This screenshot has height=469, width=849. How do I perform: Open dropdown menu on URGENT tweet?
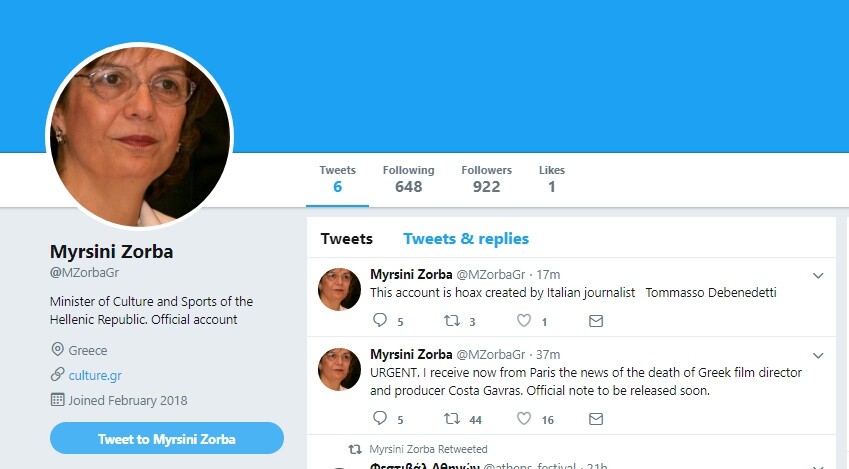tap(818, 355)
